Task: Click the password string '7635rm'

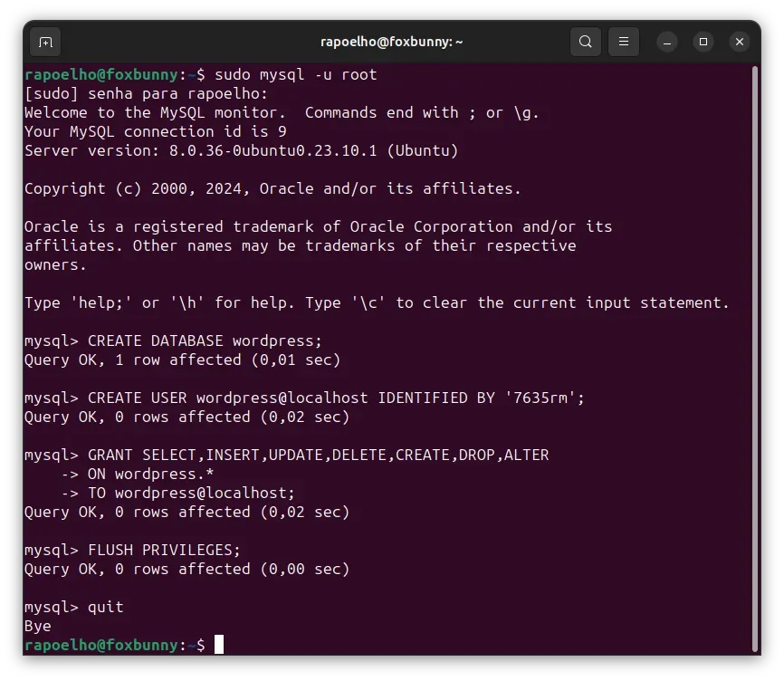Action: (x=540, y=398)
